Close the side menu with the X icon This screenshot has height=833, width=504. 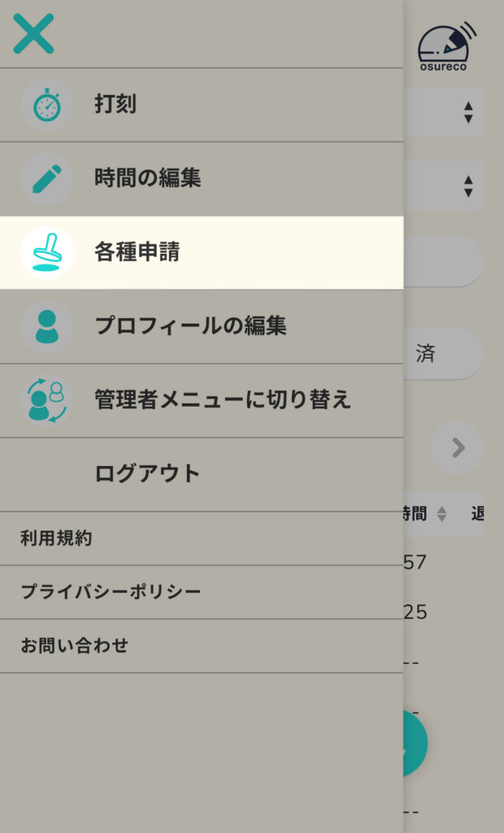(33, 34)
